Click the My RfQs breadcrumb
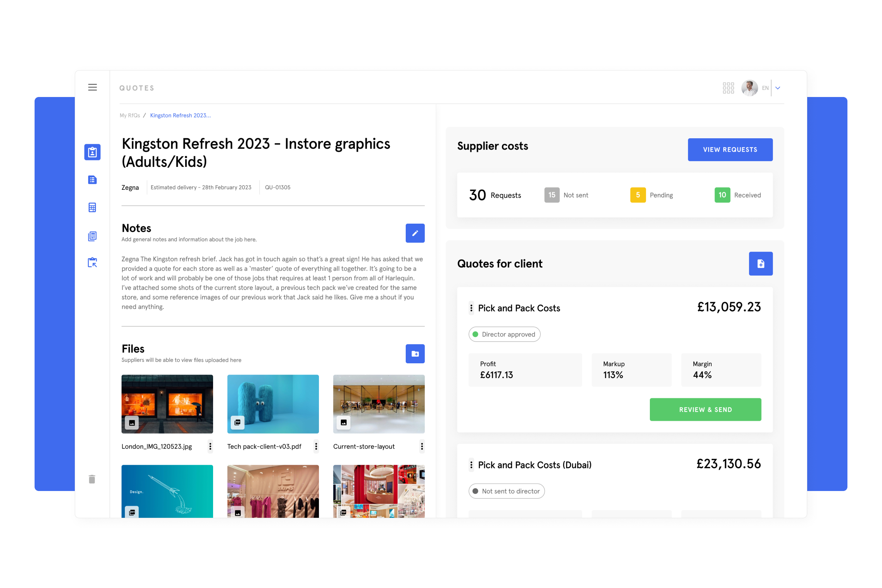Screen dimensions: 882x588 (x=130, y=115)
